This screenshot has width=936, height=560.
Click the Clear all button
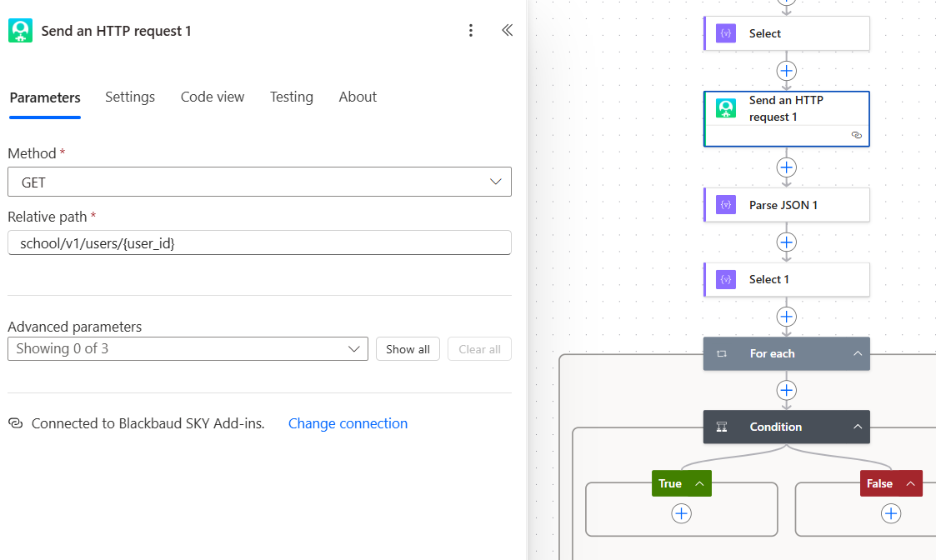point(479,349)
